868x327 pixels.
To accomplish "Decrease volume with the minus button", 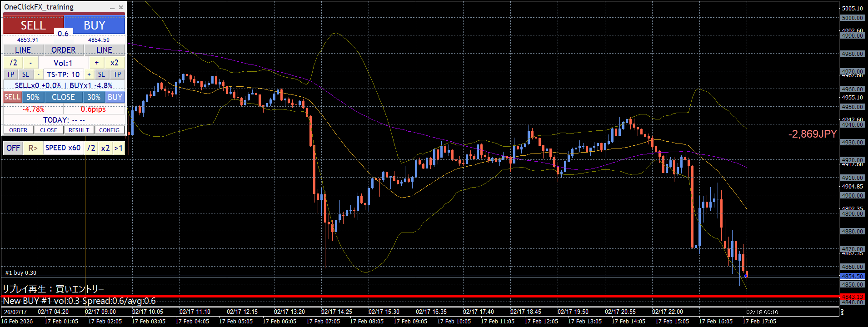I will [x=30, y=63].
